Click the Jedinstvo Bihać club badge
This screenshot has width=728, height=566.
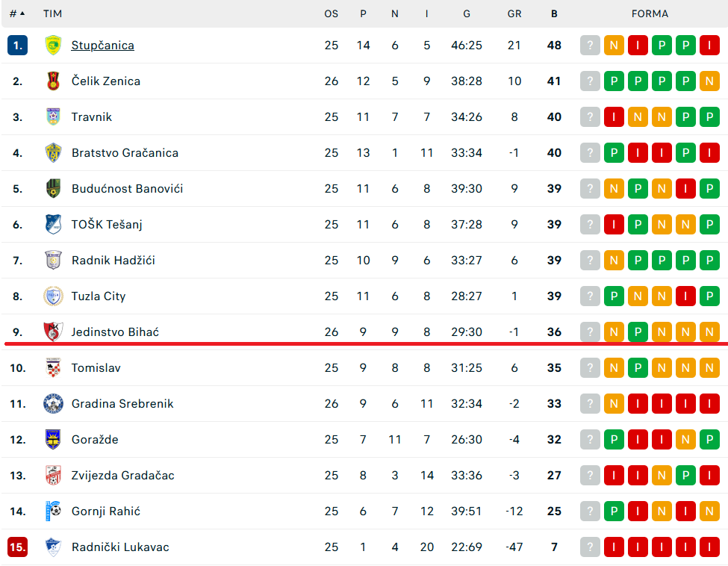[x=53, y=332]
